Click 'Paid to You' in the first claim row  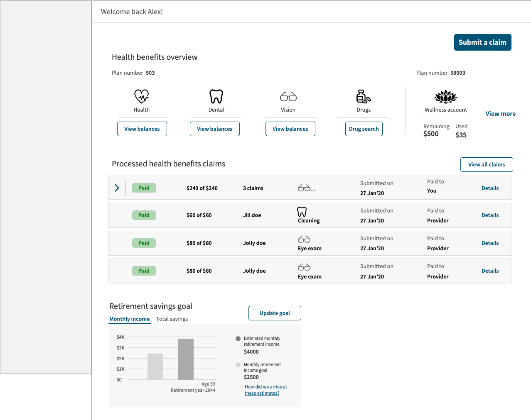tap(435, 186)
